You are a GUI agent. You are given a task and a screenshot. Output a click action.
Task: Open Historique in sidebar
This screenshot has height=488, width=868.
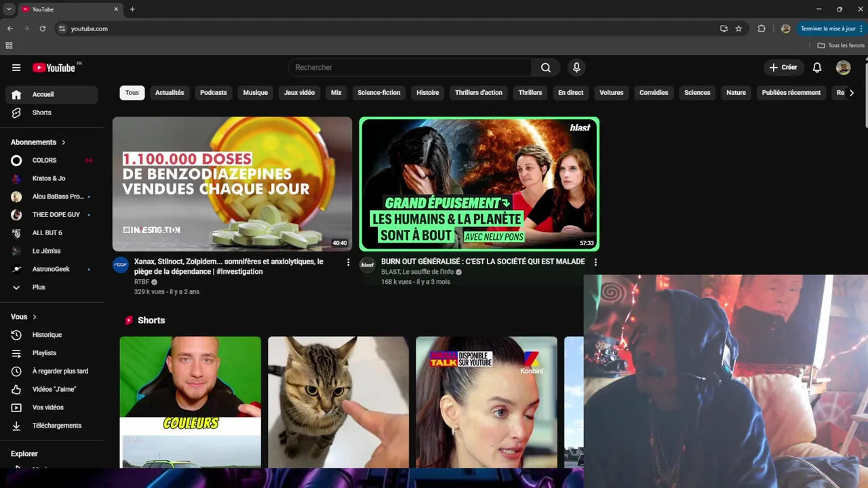(x=52, y=335)
